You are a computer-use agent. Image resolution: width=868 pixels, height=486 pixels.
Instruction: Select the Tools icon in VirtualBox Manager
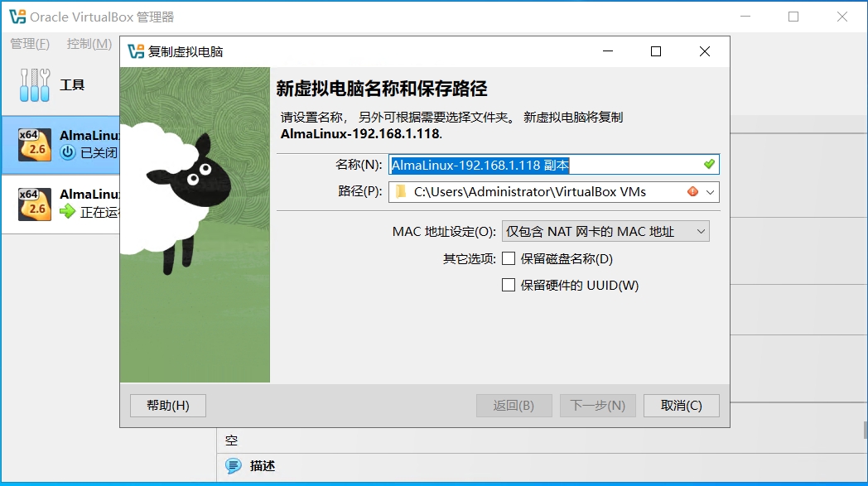point(35,84)
